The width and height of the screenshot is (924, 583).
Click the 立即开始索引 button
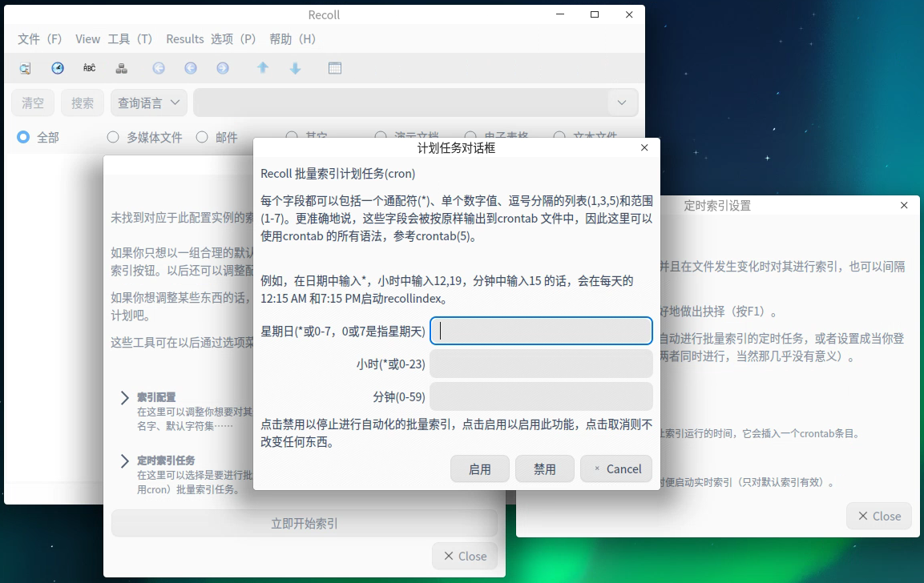pyautogui.click(x=304, y=523)
